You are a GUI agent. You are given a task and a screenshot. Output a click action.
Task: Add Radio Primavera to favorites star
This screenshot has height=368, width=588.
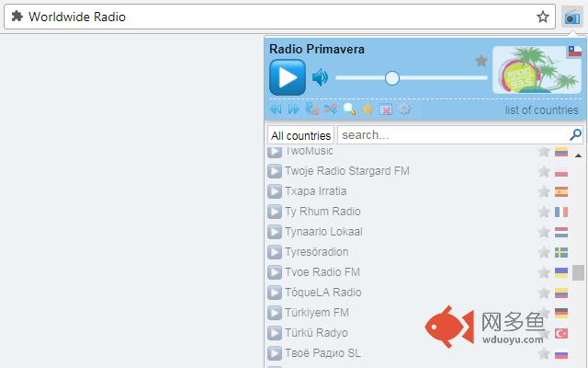click(x=481, y=61)
